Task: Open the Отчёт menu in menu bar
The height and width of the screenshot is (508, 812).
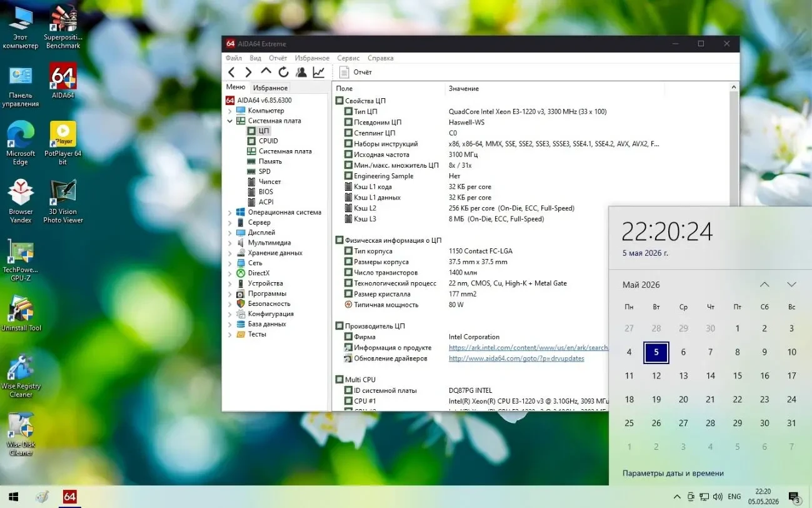Action: 278,58
